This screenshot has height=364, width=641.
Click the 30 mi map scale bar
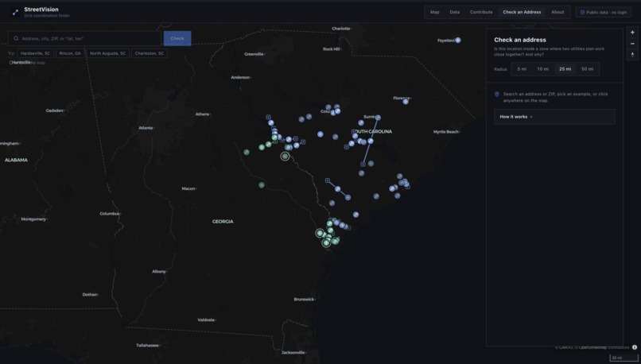[x=624, y=358]
